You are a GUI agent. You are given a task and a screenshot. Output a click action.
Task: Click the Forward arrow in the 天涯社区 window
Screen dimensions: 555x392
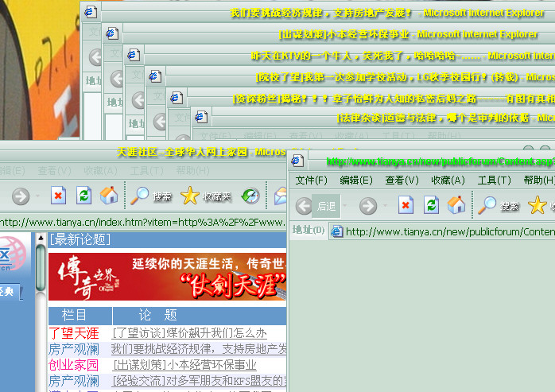pos(21,196)
